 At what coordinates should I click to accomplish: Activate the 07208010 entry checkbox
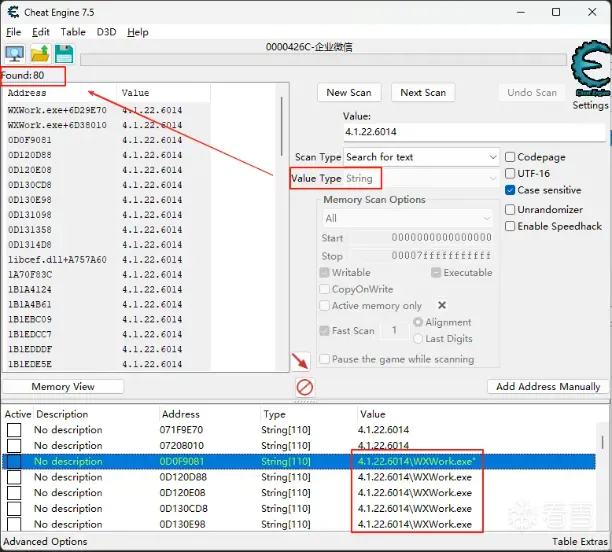point(14,445)
